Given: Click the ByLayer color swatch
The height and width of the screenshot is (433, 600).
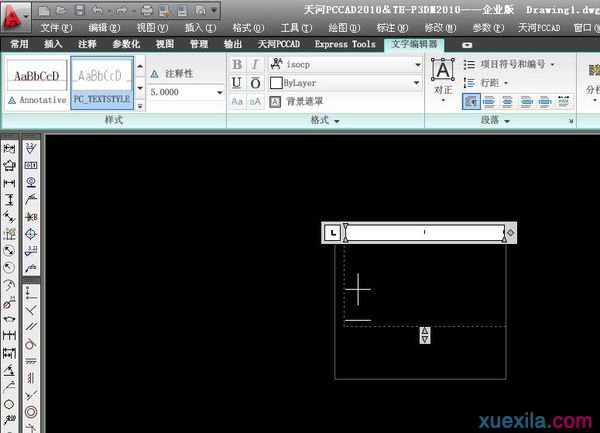Looking at the screenshot, I should coord(277,83).
